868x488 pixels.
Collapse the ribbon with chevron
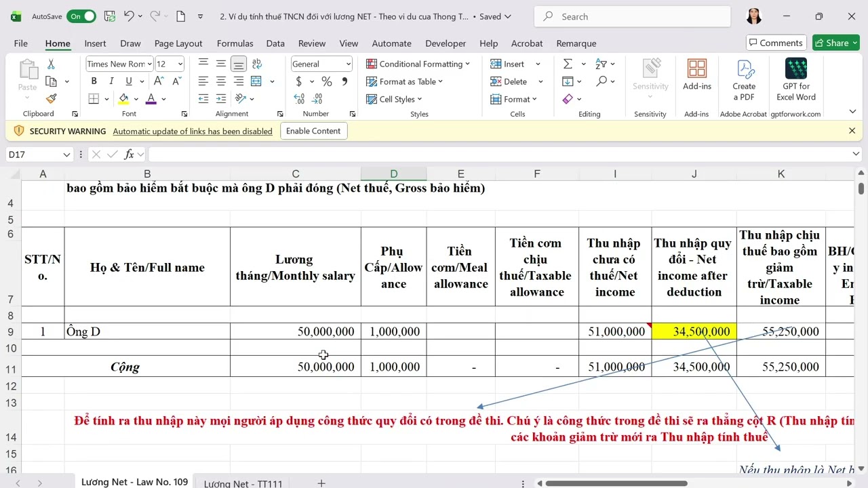click(852, 112)
